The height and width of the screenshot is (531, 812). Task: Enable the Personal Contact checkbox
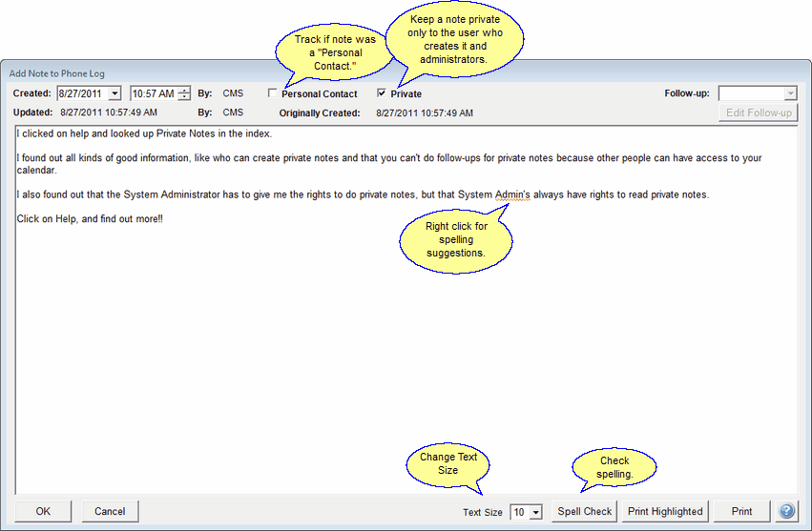point(273,93)
